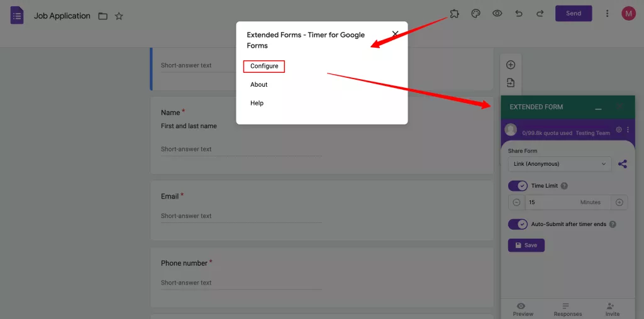Click 'First and last name' description
Screen dimensions: 644x319
click(189, 126)
